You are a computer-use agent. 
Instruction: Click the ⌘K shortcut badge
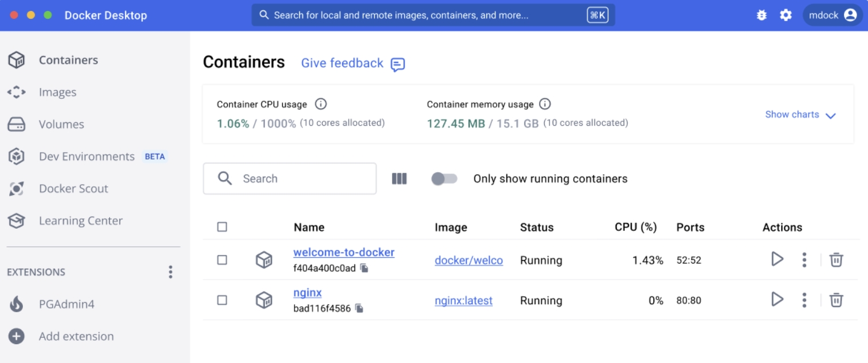tap(597, 15)
